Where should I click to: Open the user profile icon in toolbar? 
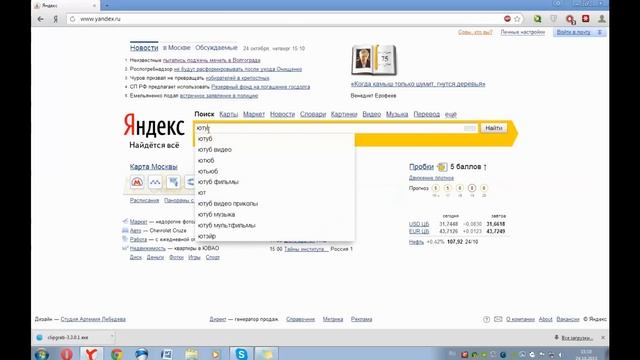(x=602, y=19)
